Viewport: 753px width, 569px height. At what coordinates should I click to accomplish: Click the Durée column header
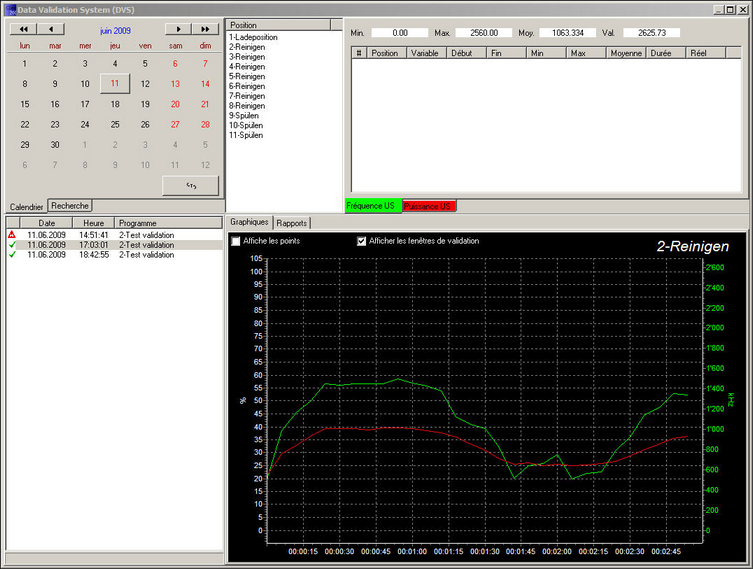coord(666,53)
